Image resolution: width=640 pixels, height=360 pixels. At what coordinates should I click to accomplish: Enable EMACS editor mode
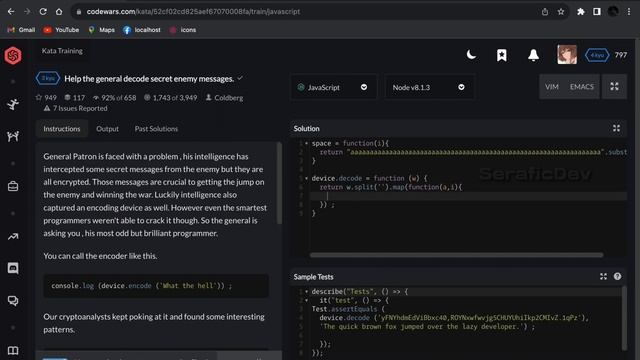pyautogui.click(x=582, y=87)
